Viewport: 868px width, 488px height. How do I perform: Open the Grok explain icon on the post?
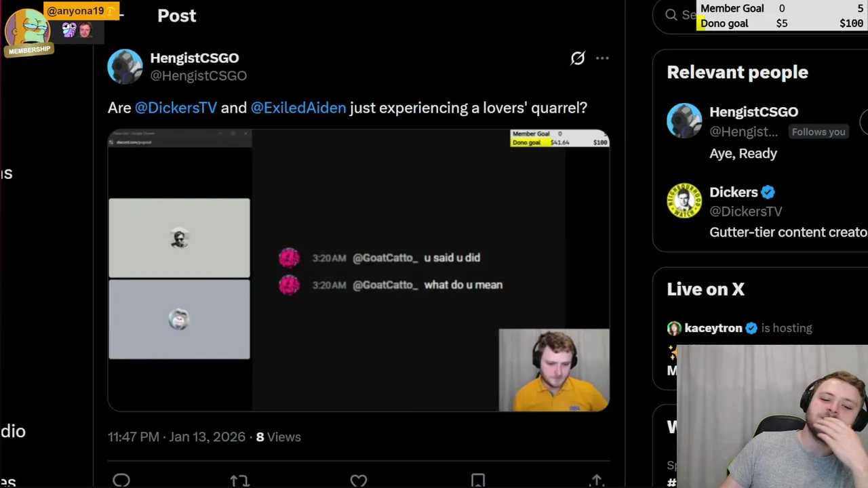577,58
